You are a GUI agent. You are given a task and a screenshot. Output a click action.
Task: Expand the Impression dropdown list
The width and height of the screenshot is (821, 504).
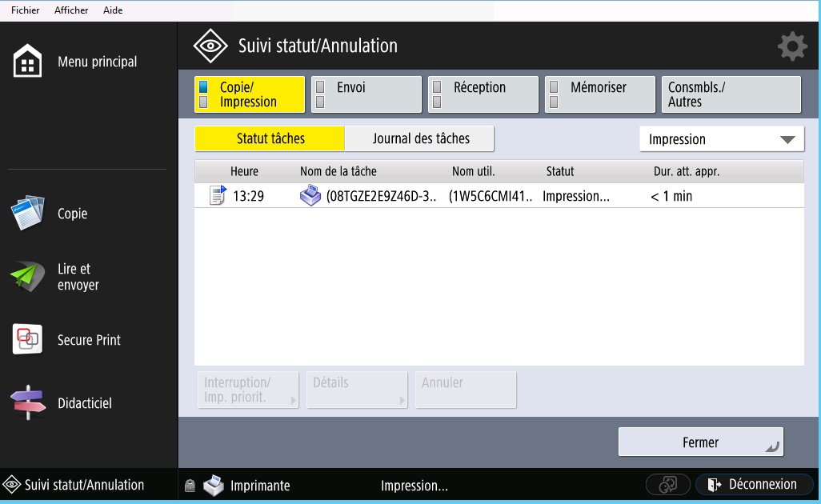pyautogui.click(x=722, y=139)
